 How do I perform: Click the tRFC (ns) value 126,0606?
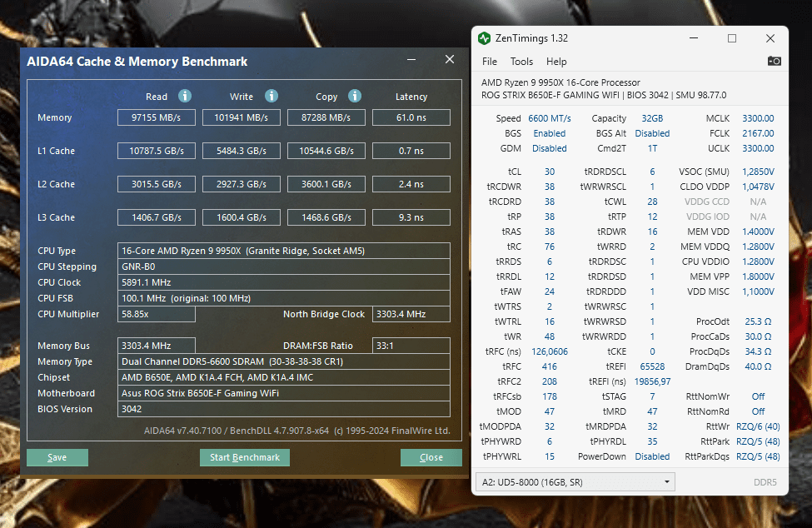(x=550, y=352)
